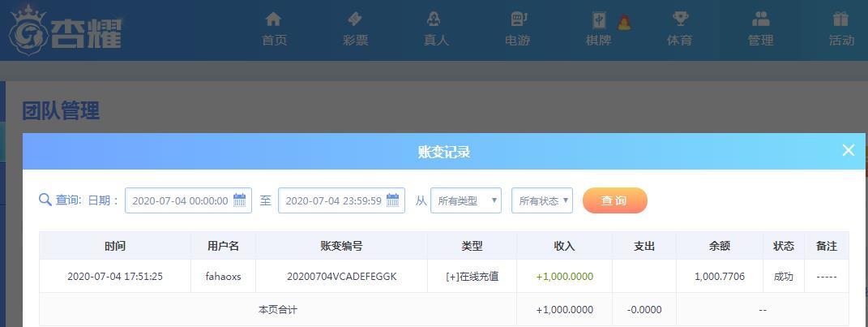Click the green +1,000.0000 income value
Screen dimensions: 868x327
[565, 276]
